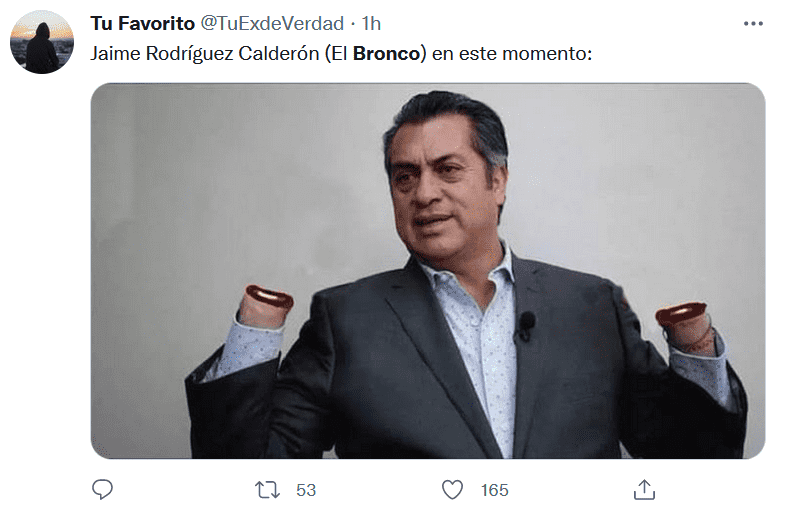Image resolution: width=787 pixels, height=509 pixels.
Task: Visit the @TuExdeVerdad handle link
Action: [x=272, y=23]
